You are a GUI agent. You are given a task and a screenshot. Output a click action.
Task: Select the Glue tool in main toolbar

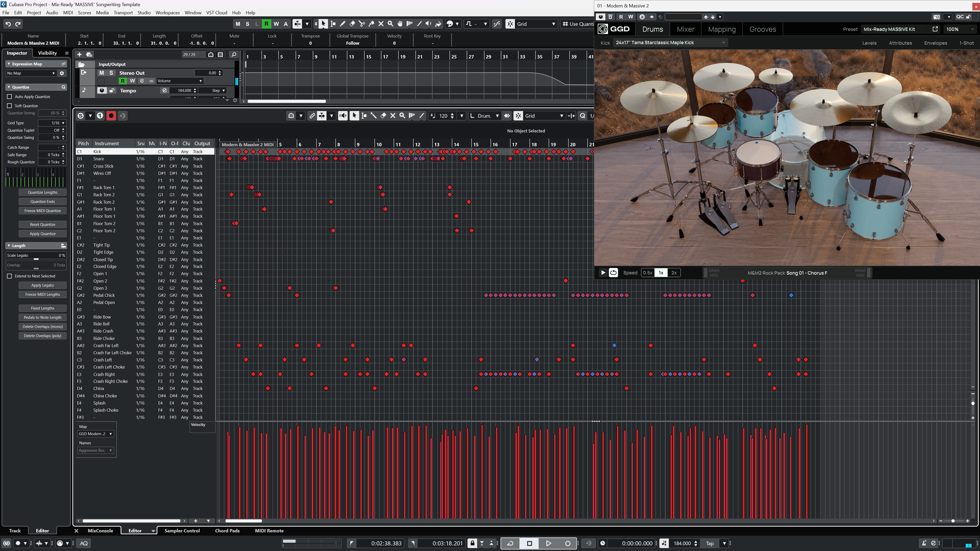371,23
